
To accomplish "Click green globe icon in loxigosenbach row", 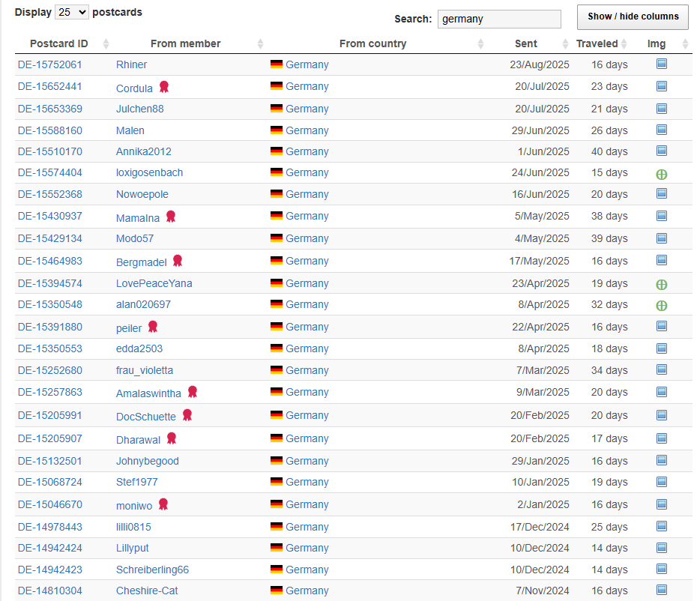I will click(661, 174).
